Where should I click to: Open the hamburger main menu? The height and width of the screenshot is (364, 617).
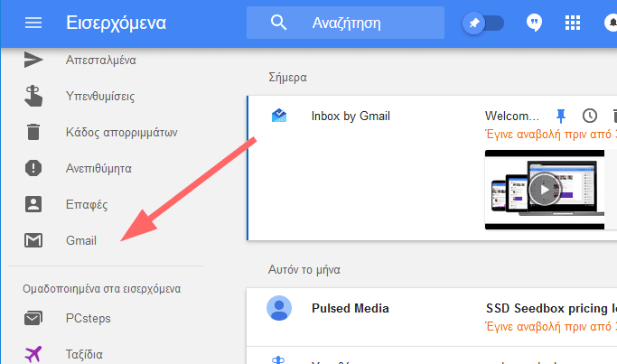pos(33,23)
